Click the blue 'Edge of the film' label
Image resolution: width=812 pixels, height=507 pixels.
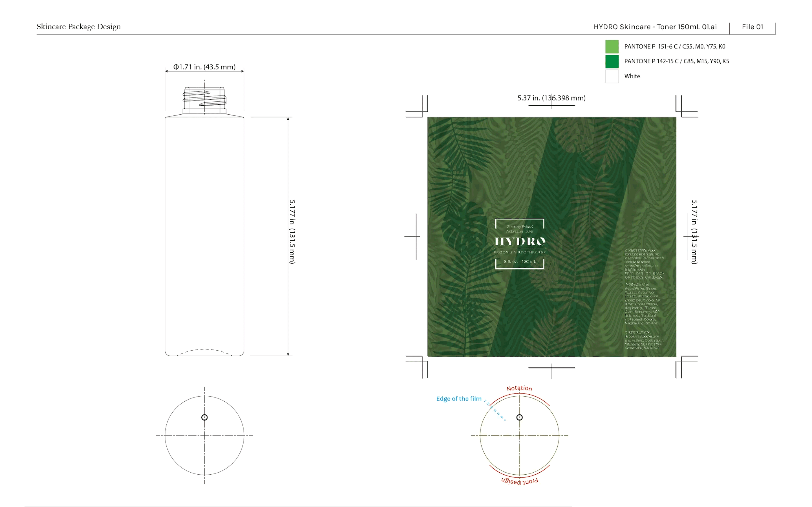point(459,399)
